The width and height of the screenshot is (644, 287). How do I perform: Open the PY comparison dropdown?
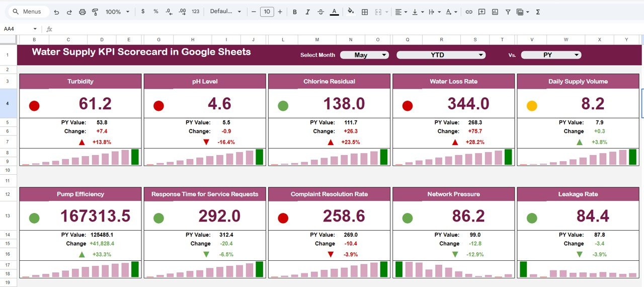[x=551, y=55]
